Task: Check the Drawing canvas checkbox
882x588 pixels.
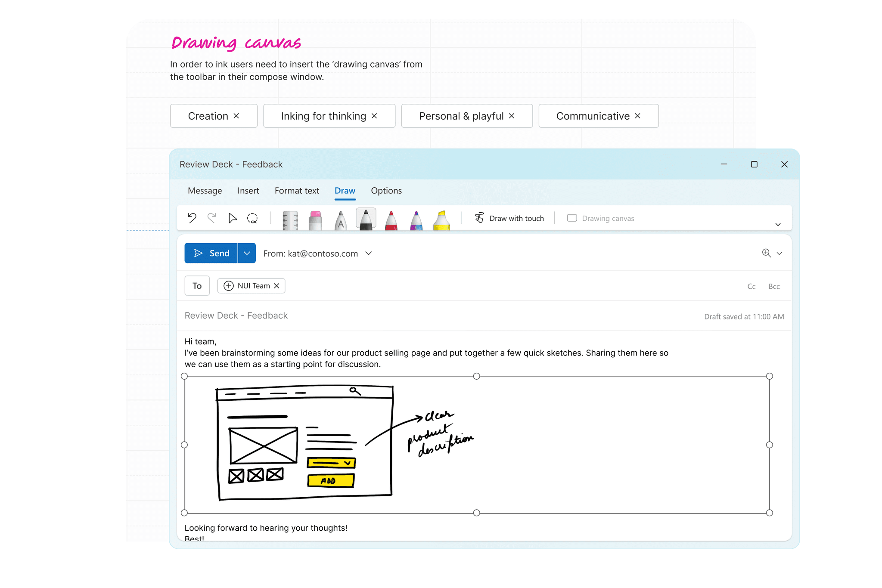Action: (x=572, y=218)
